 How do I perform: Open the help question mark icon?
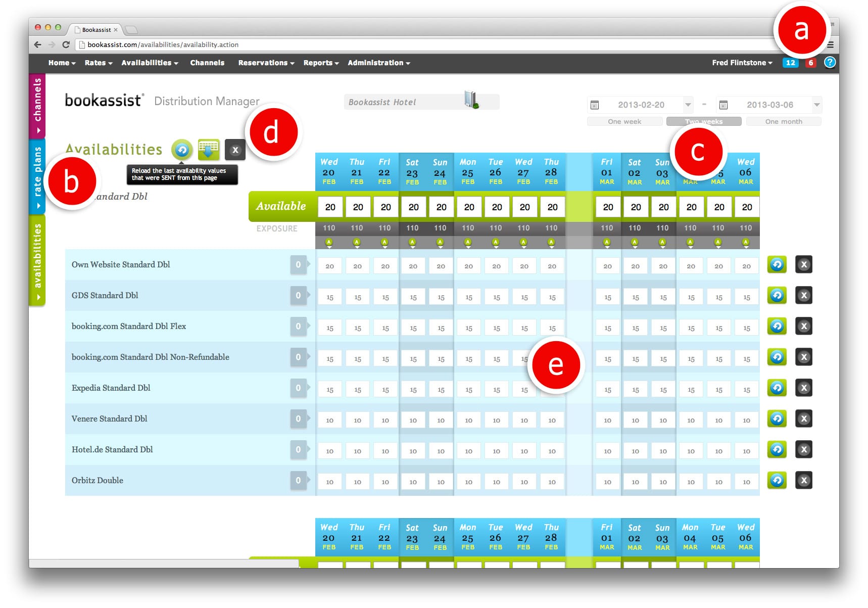point(830,62)
